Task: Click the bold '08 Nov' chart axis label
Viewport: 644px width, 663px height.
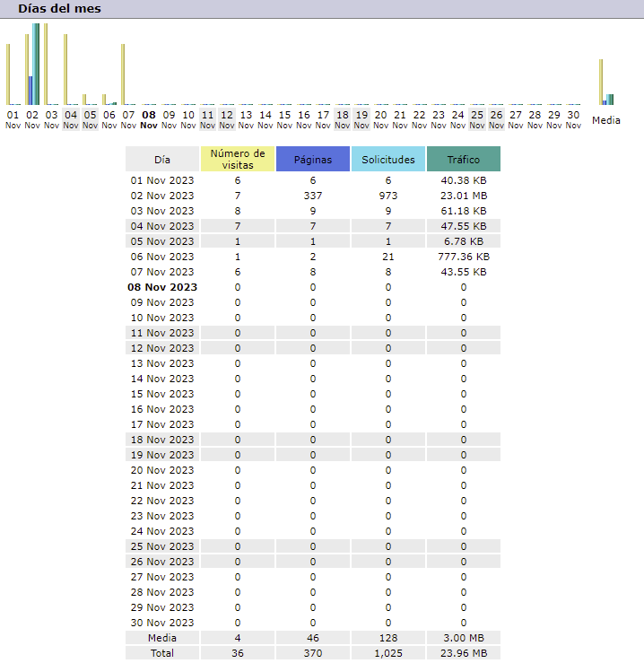Action: click(x=149, y=119)
